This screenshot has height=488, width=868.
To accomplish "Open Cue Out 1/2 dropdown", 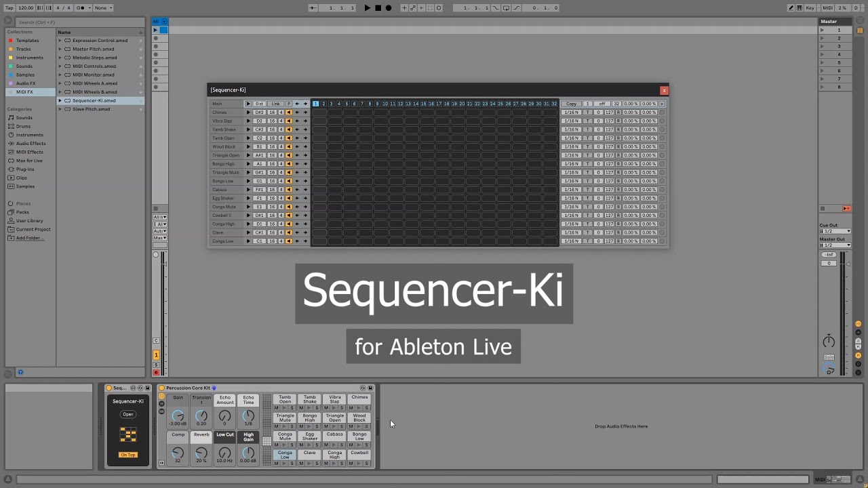I will 835,232.
